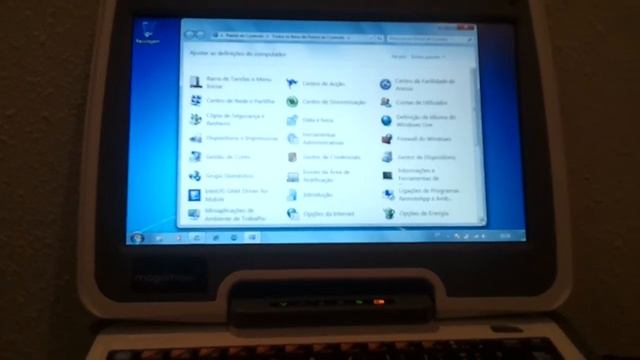Click the Opções da Internet link
Viewport: 640px width, 360px height.
tap(329, 214)
